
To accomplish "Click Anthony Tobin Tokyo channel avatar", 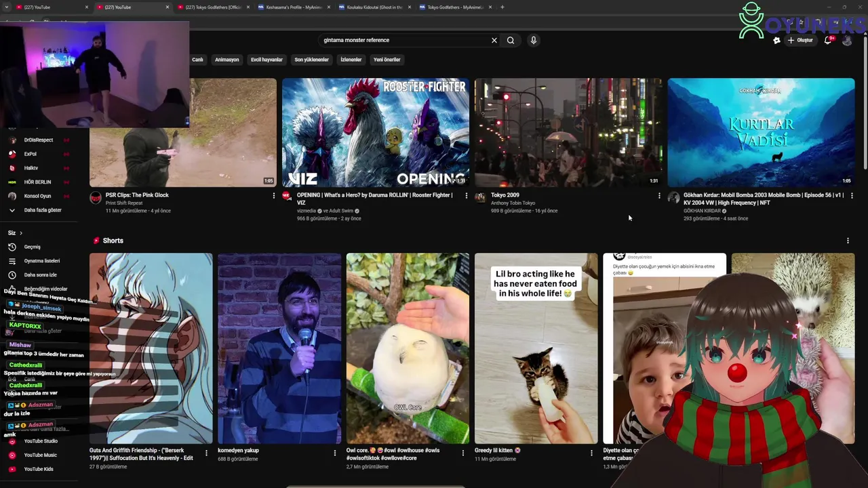I will tap(480, 197).
